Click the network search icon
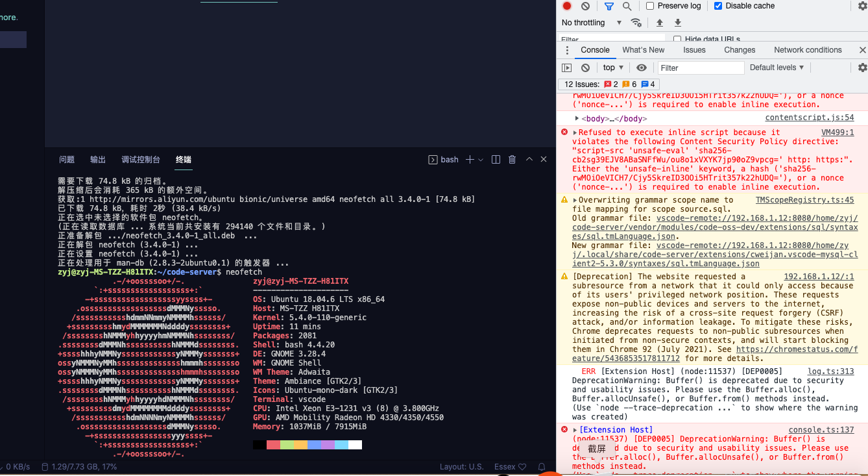Viewport: 868px width, 476px height. point(627,6)
